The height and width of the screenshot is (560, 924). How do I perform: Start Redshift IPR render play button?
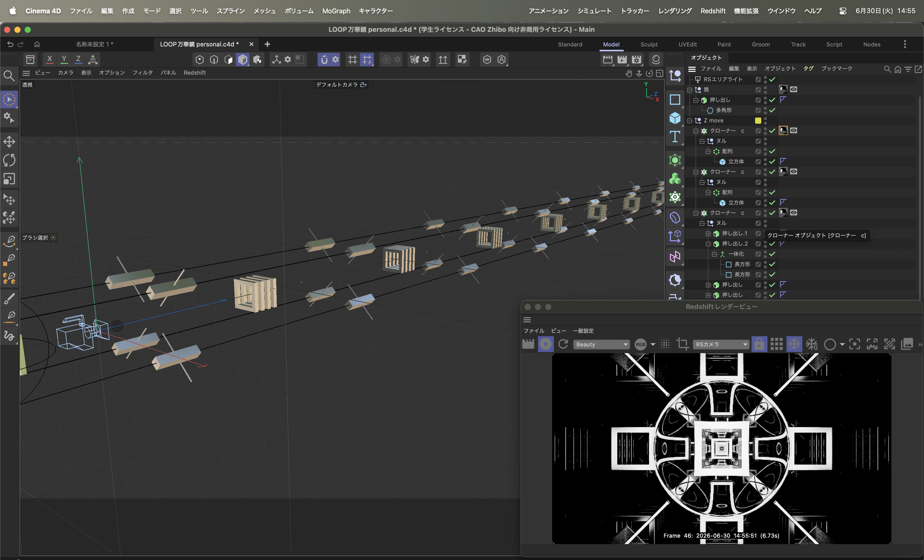point(546,344)
